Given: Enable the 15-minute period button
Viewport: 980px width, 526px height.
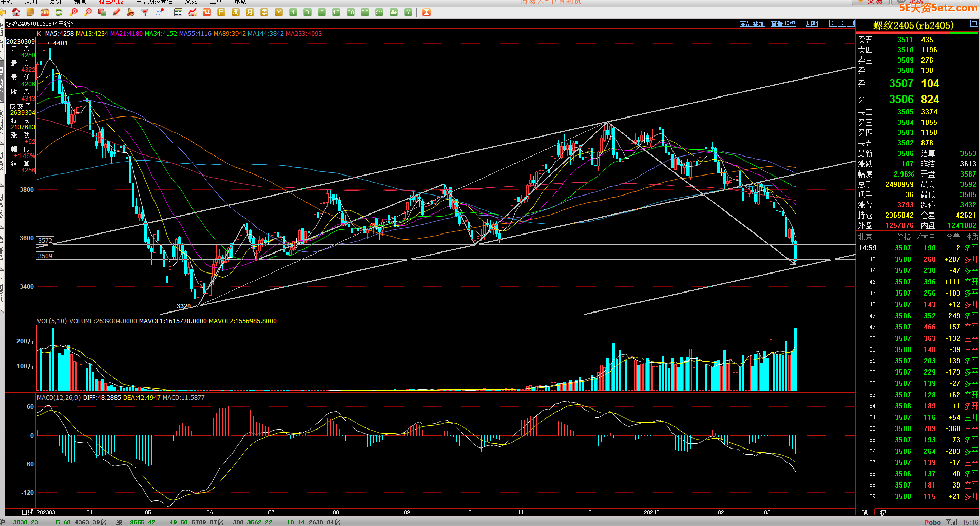Looking at the screenshot, I should point(336,12).
